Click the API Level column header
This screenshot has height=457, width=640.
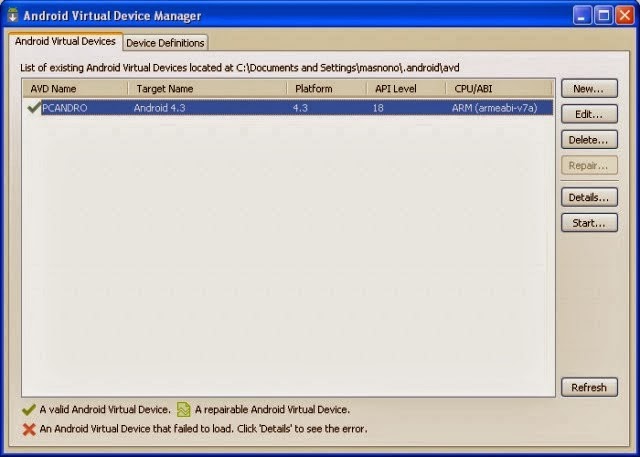(406, 89)
